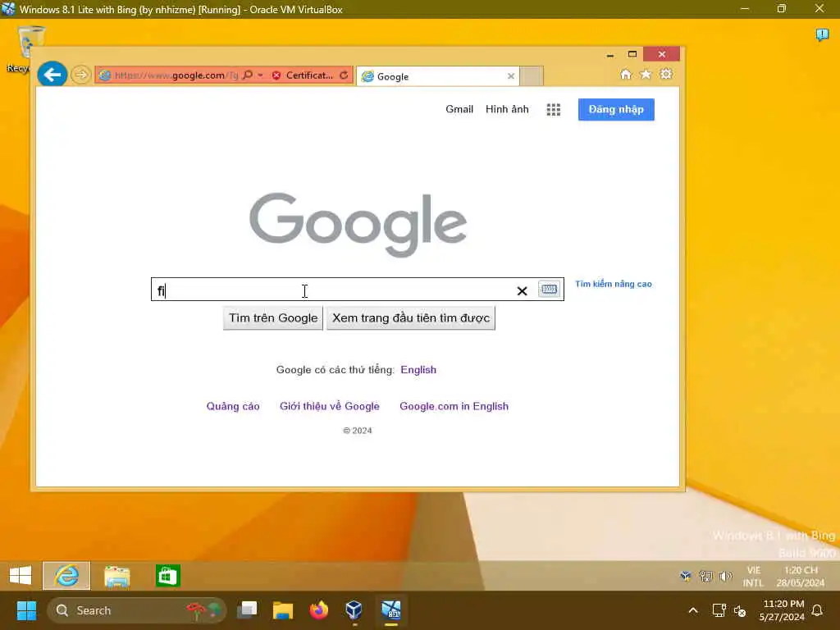Refresh the page with the reload icon
This screenshot has height=630, width=840.
pyautogui.click(x=344, y=75)
